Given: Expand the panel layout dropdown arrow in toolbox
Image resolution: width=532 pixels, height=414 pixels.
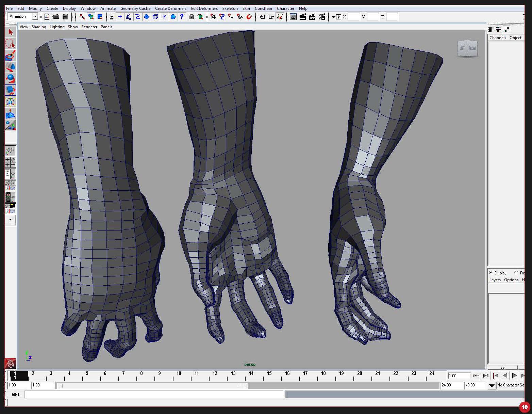Looking at the screenshot, I should [x=10, y=220].
